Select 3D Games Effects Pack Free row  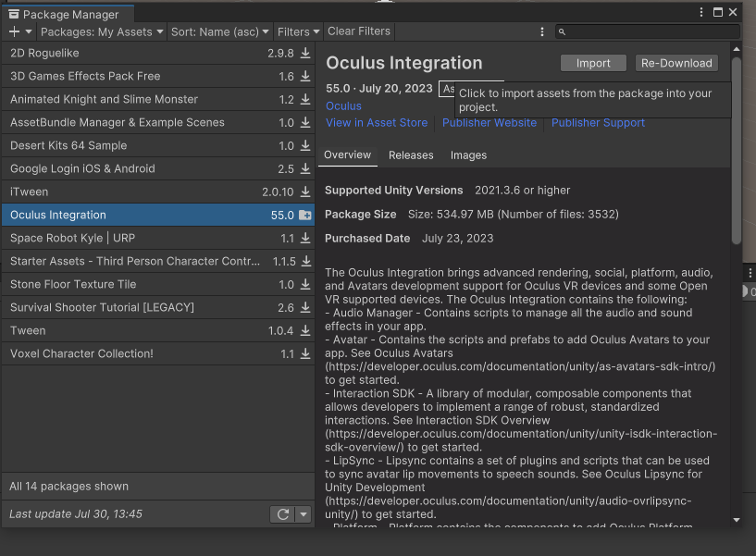(x=158, y=76)
